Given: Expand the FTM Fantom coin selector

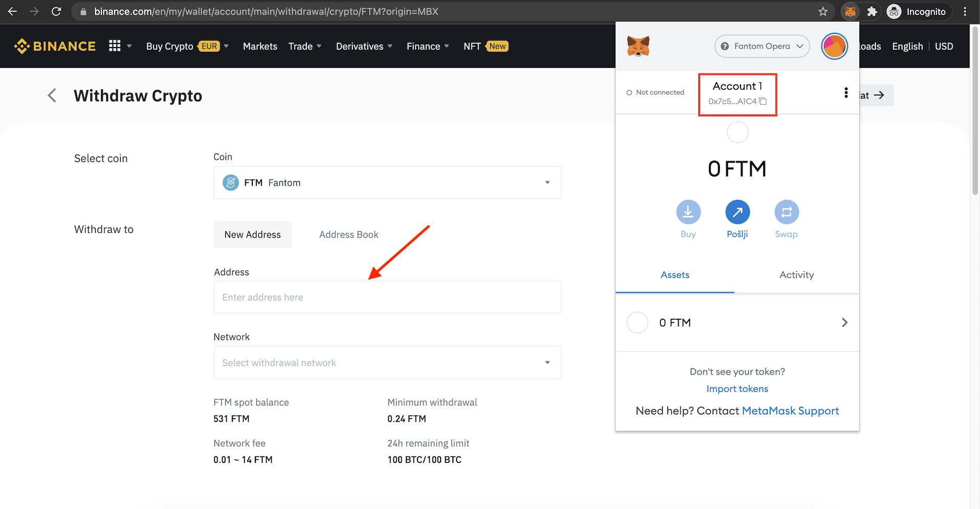Looking at the screenshot, I should (387, 183).
